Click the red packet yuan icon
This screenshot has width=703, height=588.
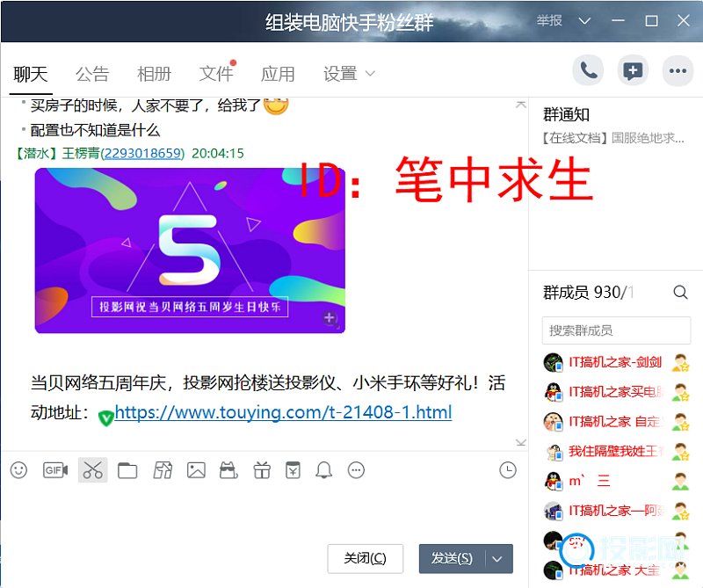293,470
